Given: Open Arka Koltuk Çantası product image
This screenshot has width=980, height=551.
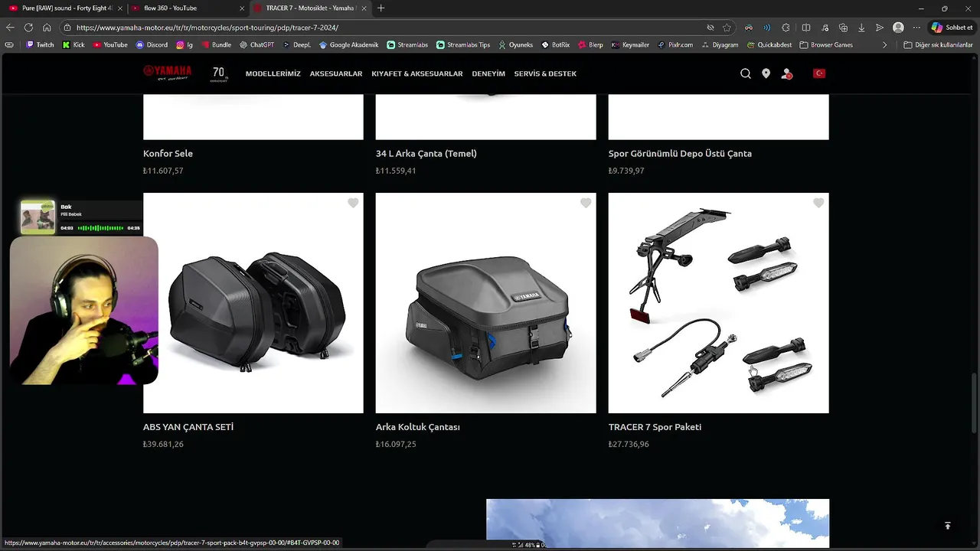Looking at the screenshot, I should click(x=486, y=303).
